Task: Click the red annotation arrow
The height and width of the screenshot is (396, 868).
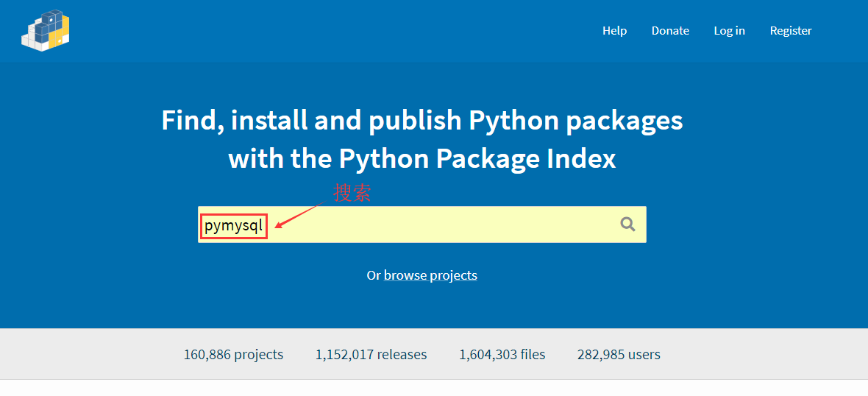Action: tap(302, 214)
